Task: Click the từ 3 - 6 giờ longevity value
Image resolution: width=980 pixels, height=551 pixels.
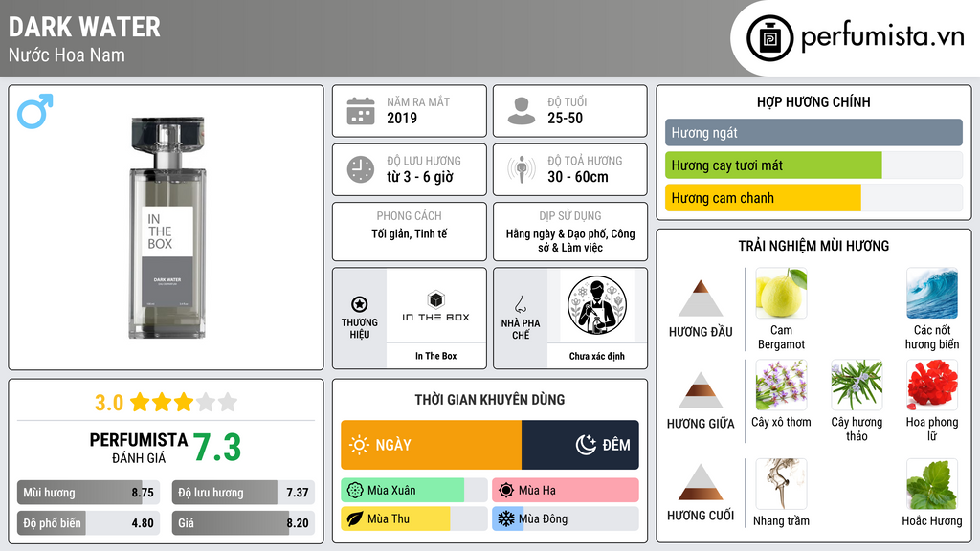Action: point(420,177)
